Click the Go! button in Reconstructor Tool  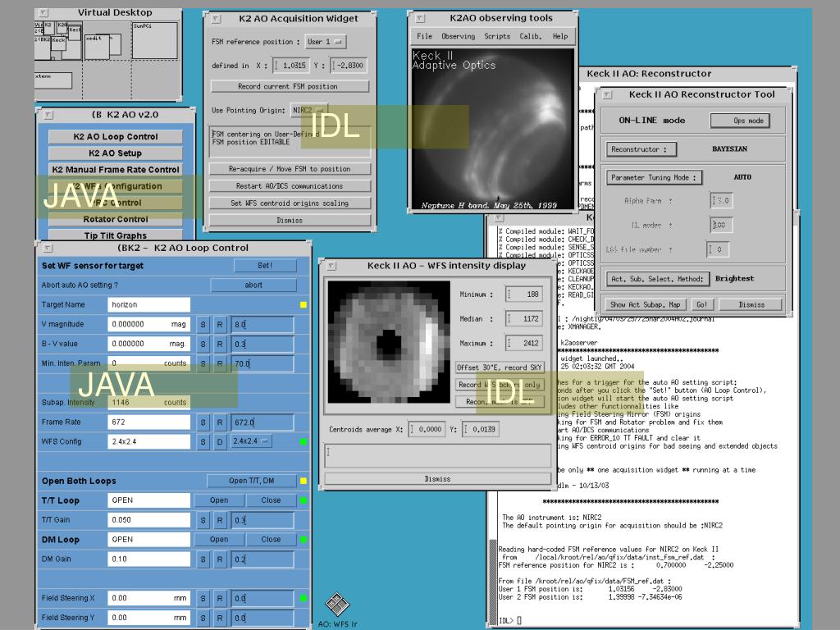pos(702,305)
